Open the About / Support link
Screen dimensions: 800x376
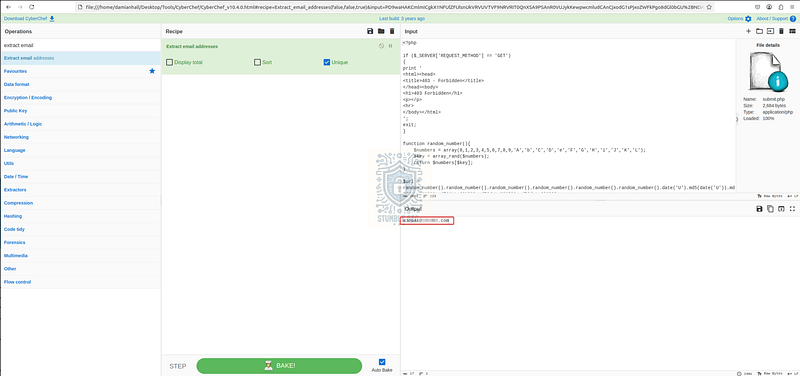pos(772,19)
